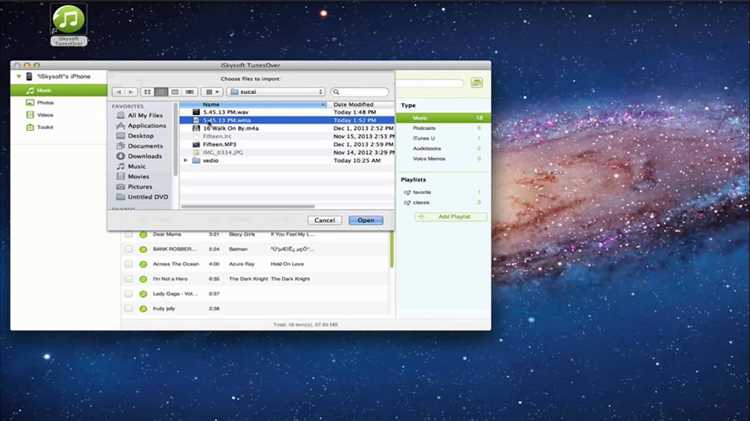Click the Favorites sidebar vertical scrollbar
Screen dimensions: 750x421
176,139
